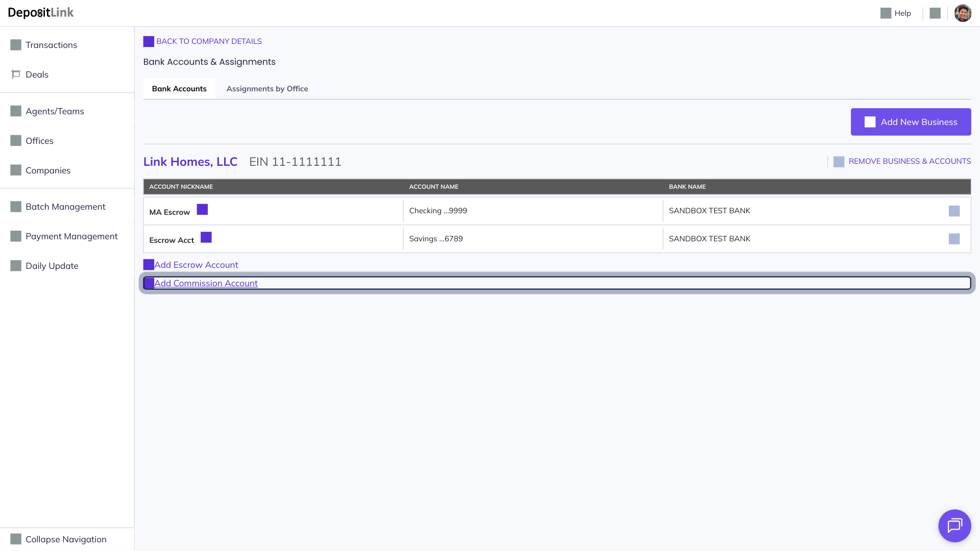Select the Bank Accounts tab
Viewport: 980px width, 551px height.
tap(179, 89)
